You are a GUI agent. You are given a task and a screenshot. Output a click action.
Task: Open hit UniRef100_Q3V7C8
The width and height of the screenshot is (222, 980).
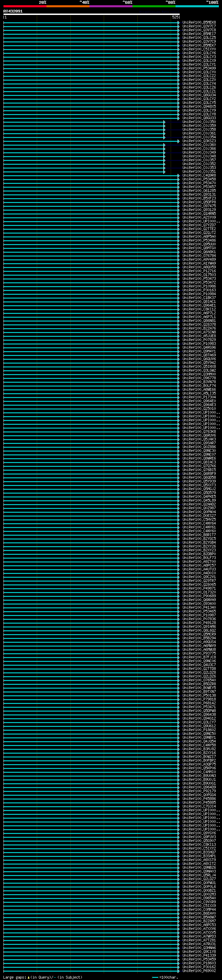click(199, 30)
